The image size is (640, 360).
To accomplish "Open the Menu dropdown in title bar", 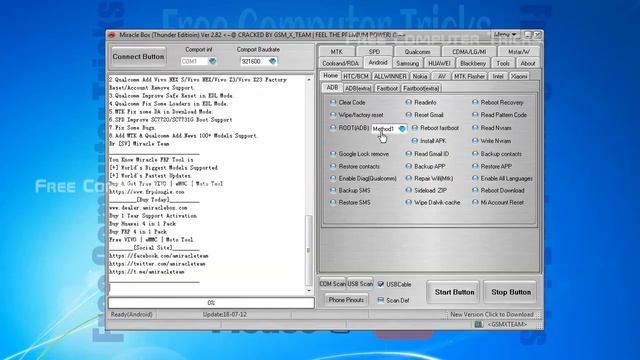I will [x=505, y=35].
